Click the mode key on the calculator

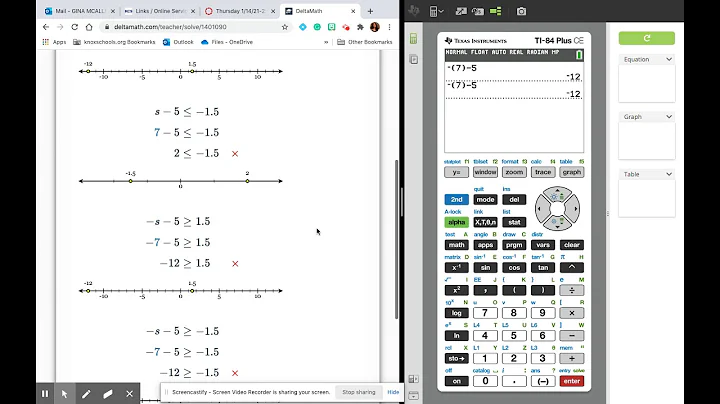[485, 200]
